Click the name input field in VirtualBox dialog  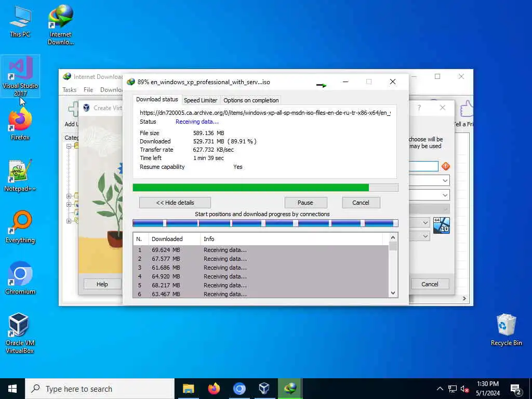point(424,166)
